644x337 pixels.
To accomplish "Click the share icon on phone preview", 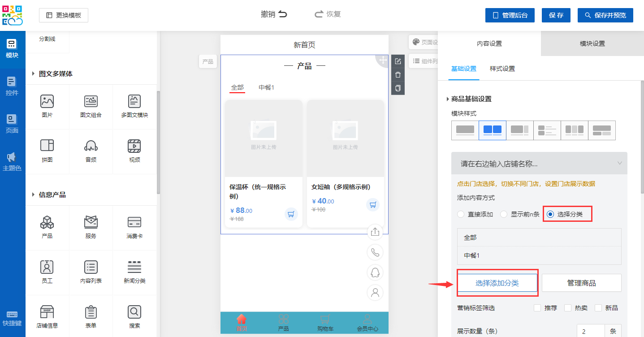I will pos(375,232).
